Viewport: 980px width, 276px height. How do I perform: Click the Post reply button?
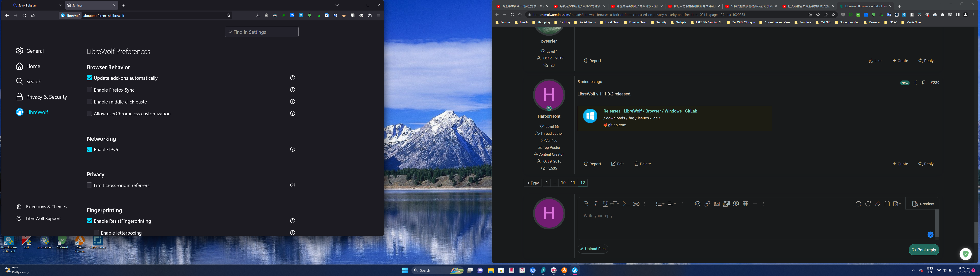click(x=924, y=250)
